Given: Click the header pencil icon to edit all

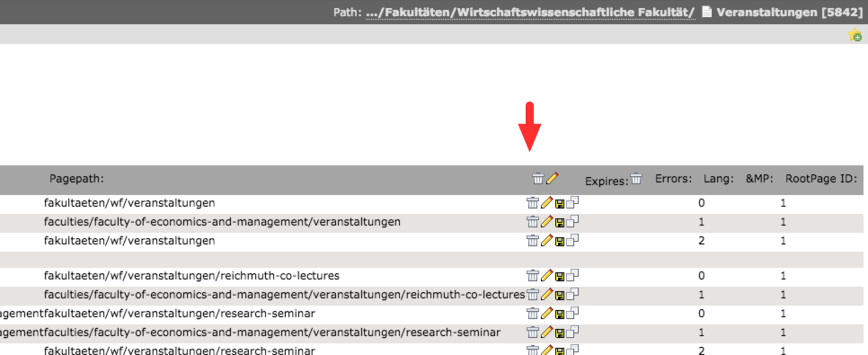Looking at the screenshot, I should tap(552, 178).
